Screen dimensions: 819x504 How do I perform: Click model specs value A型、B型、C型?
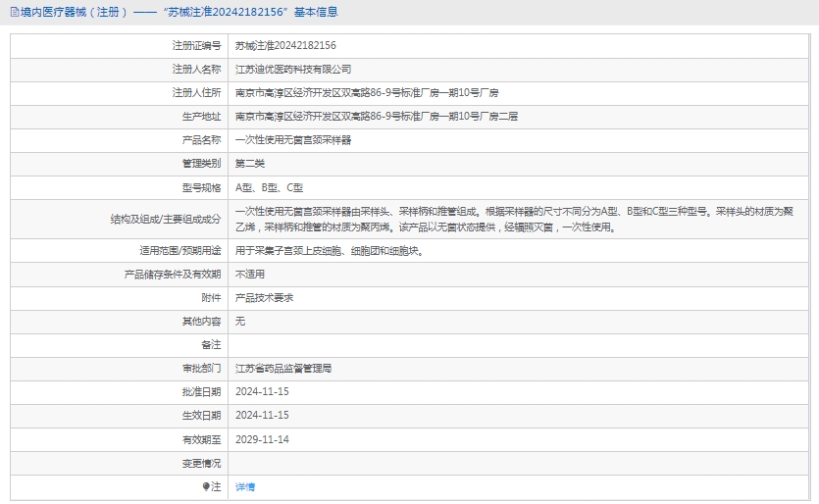[269, 187]
